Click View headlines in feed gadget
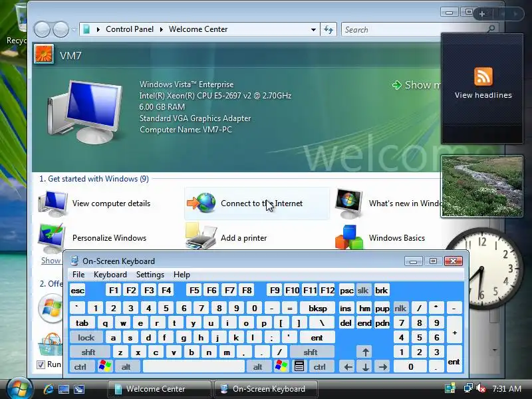Screen dimensions: 532x399 483,95
